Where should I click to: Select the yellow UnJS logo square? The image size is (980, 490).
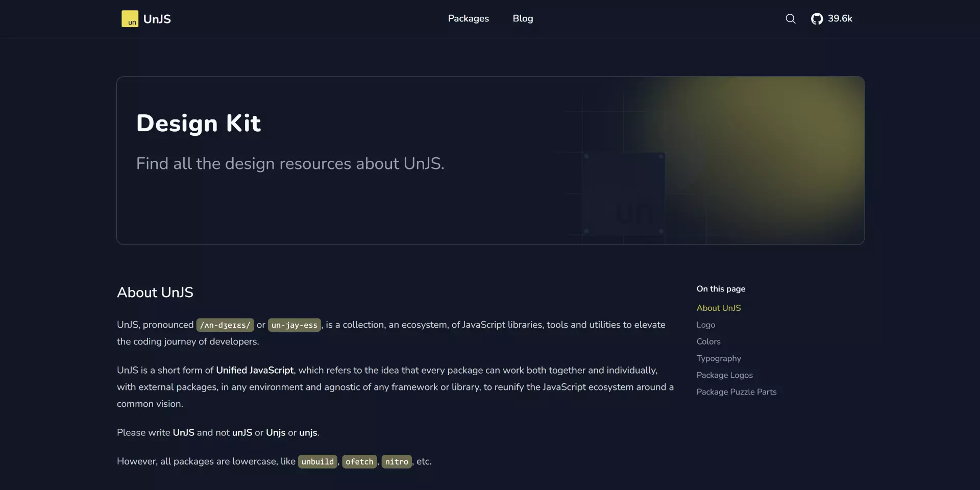click(130, 18)
